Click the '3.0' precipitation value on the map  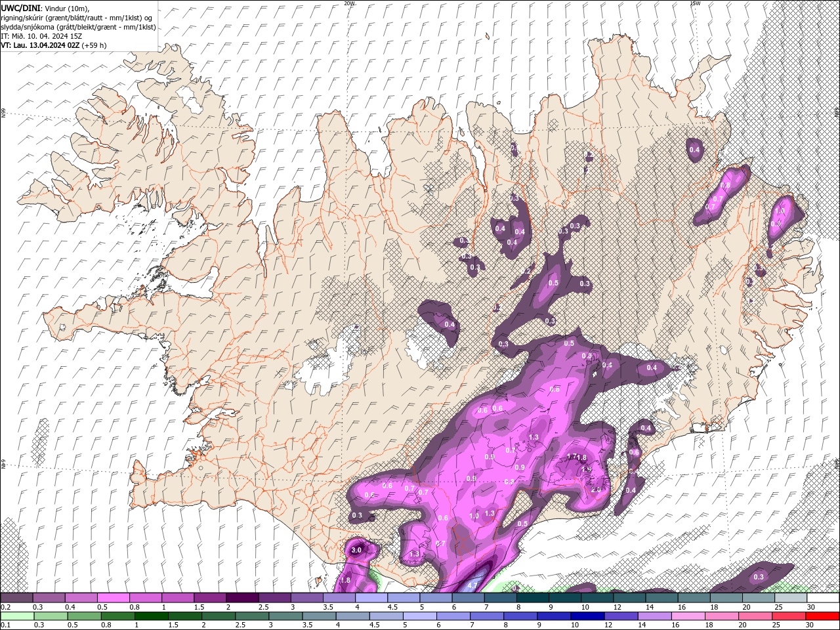pyautogui.click(x=356, y=550)
